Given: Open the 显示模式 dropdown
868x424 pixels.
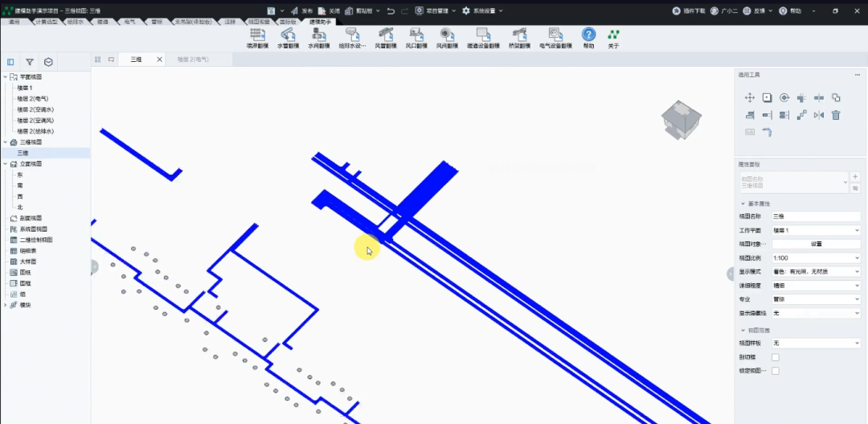Looking at the screenshot, I should (816, 272).
